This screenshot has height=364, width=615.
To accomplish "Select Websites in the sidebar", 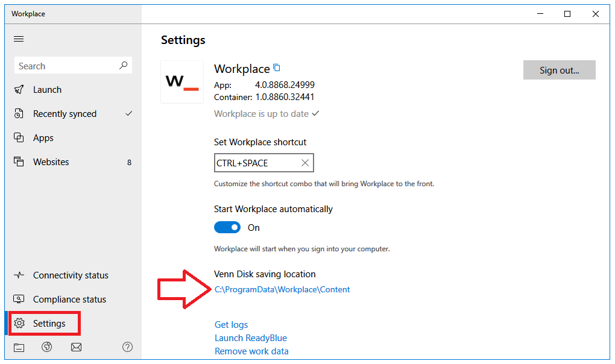I will click(73, 162).
